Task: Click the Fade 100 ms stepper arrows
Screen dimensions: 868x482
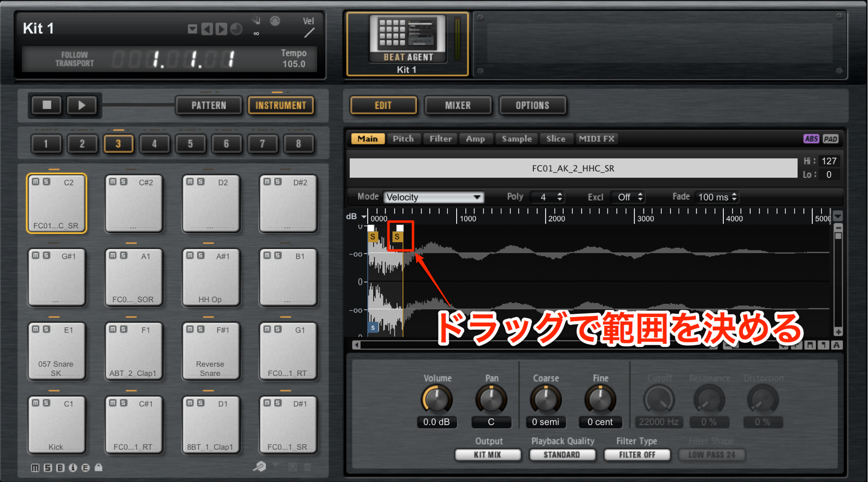Action: coord(734,197)
